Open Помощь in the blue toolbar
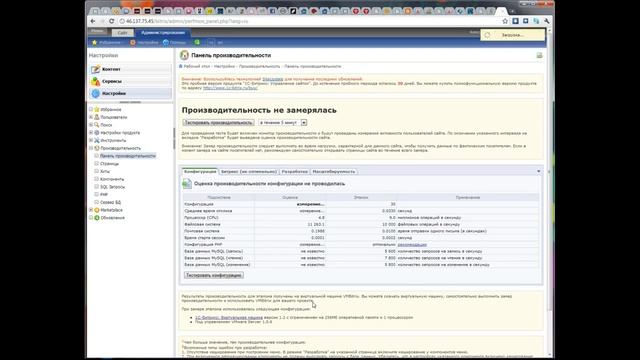This screenshot has width=640, height=360. pyautogui.click(x=175, y=42)
